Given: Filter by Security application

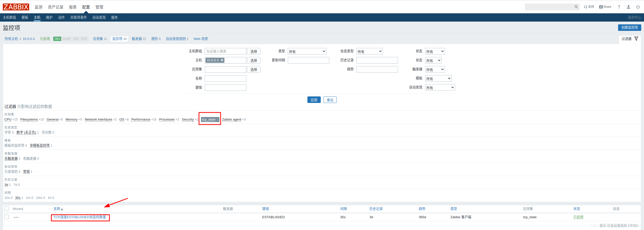Looking at the screenshot, I should (x=188, y=120).
